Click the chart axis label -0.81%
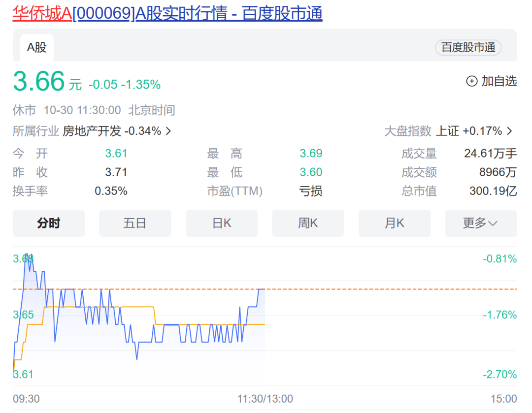This screenshot has width=532, height=413. [x=500, y=259]
